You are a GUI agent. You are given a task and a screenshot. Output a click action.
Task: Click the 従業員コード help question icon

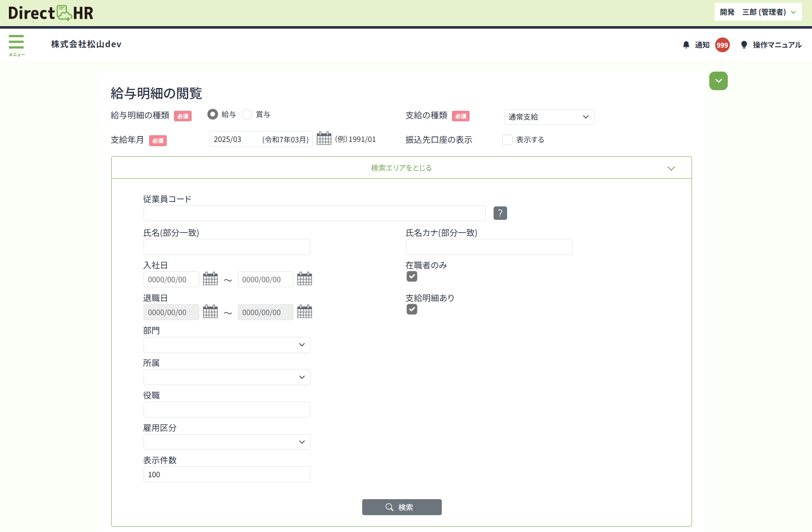(x=500, y=213)
